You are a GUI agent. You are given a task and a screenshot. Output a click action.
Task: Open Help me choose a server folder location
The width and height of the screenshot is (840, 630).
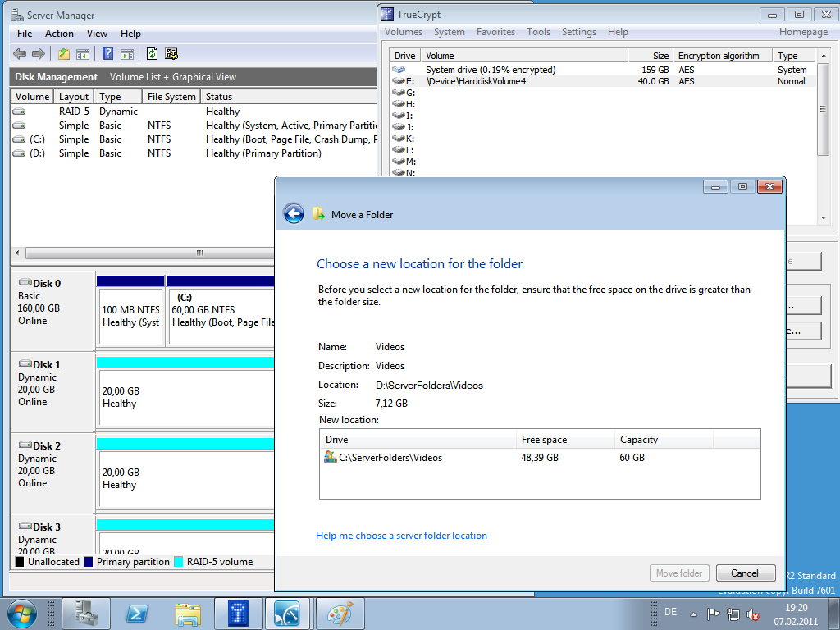(x=401, y=536)
